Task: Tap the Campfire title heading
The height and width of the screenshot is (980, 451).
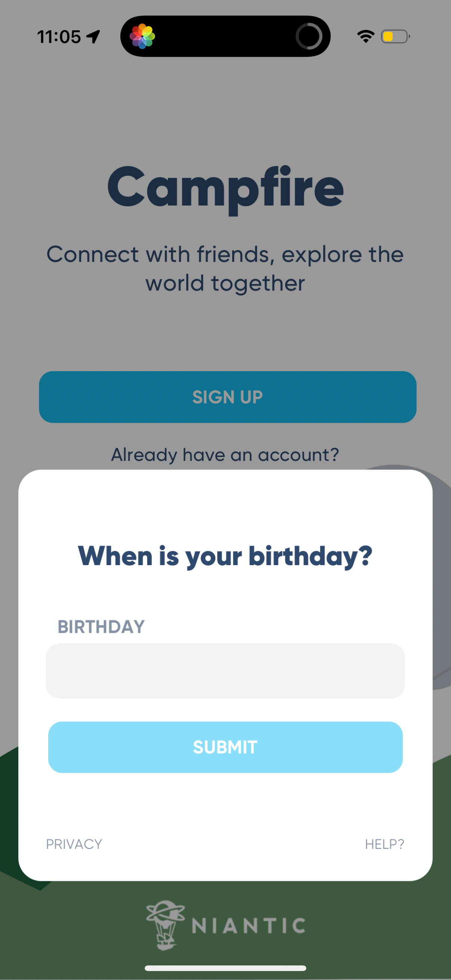Action: [225, 188]
